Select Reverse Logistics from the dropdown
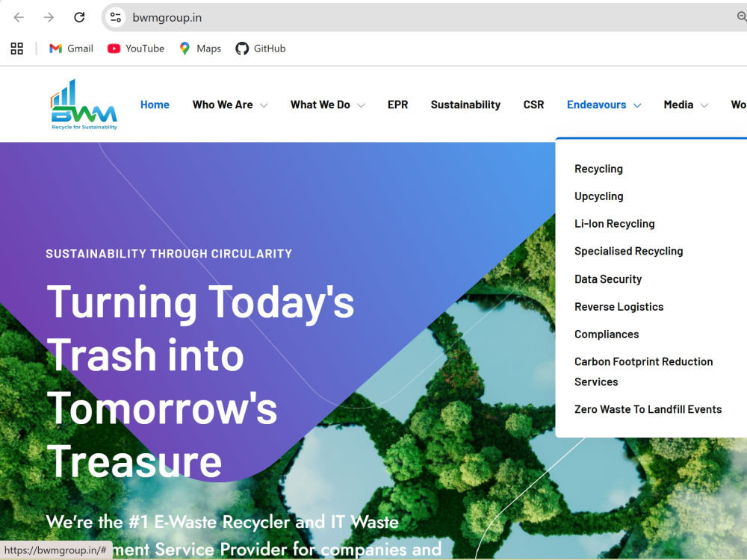Image resolution: width=747 pixels, height=560 pixels. [619, 307]
